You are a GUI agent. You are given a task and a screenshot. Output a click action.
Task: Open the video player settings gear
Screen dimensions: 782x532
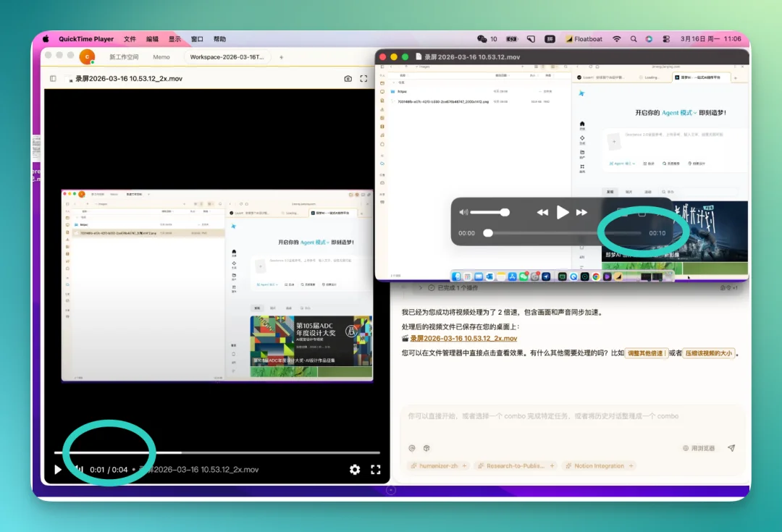tap(355, 470)
